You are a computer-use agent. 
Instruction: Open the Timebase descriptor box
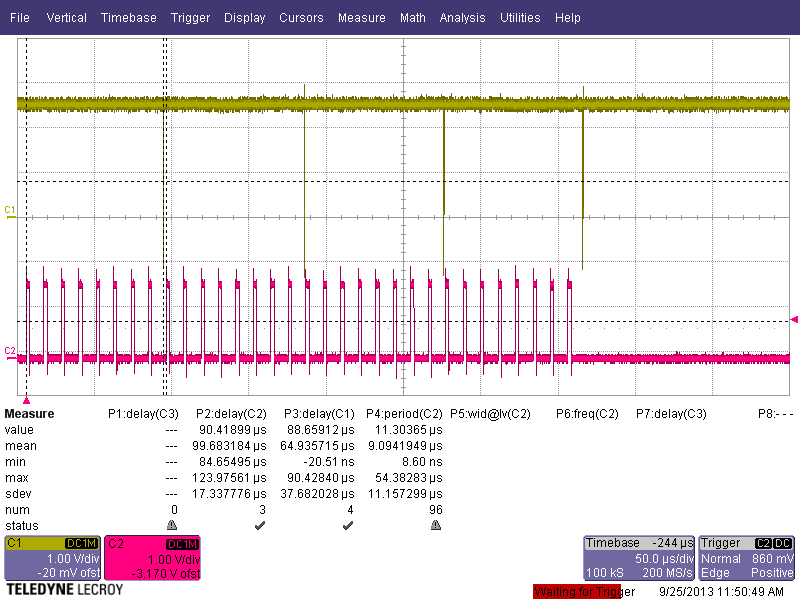(x=639, y=558)
